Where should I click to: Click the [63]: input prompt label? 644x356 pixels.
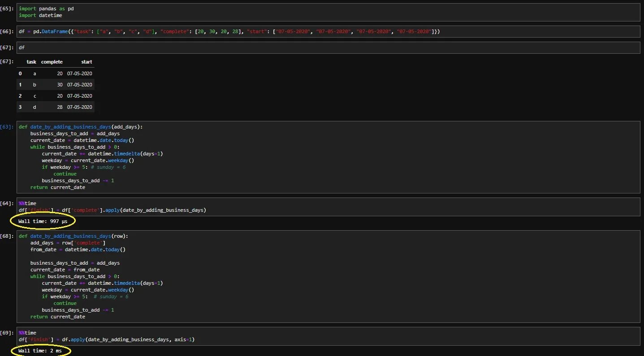click(7, 127)
